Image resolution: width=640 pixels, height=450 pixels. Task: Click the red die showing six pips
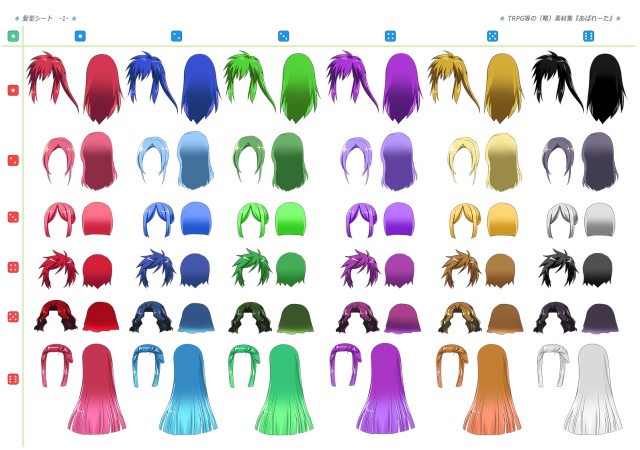(13, 379)
